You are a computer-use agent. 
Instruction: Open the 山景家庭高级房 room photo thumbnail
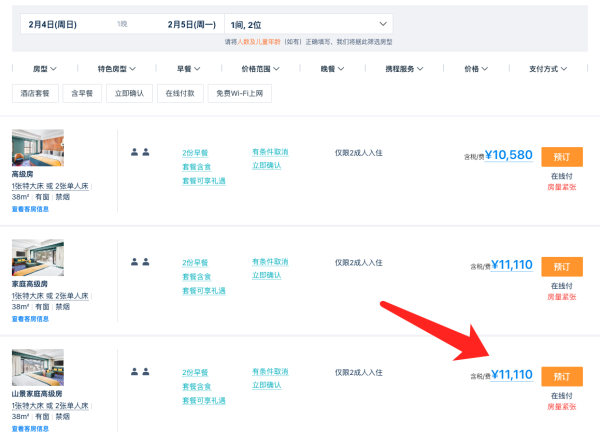(38, 367)
